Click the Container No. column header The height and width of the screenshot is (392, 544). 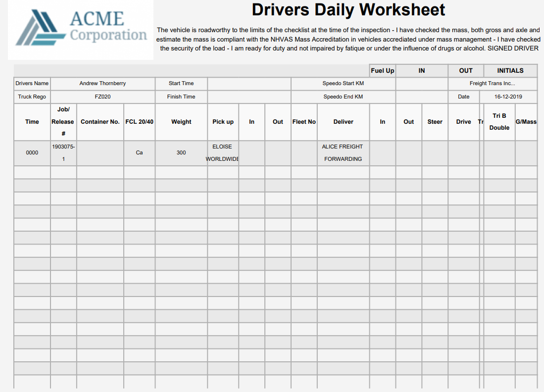point(100,122)
